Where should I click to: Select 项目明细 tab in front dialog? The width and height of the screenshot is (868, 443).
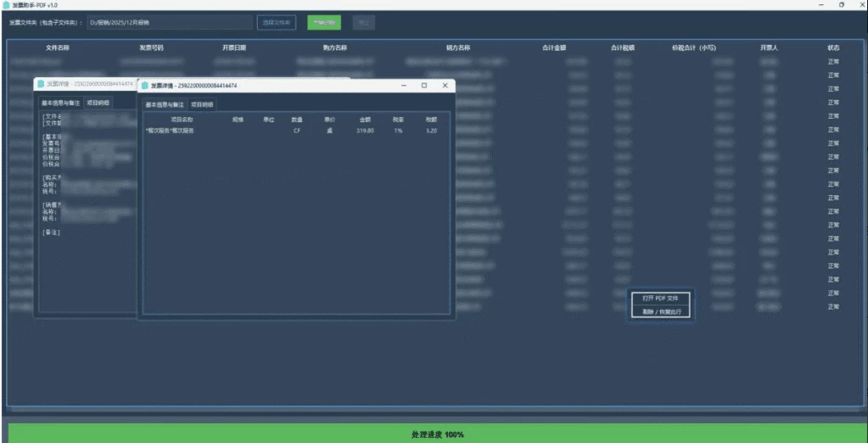coord(202,104)
